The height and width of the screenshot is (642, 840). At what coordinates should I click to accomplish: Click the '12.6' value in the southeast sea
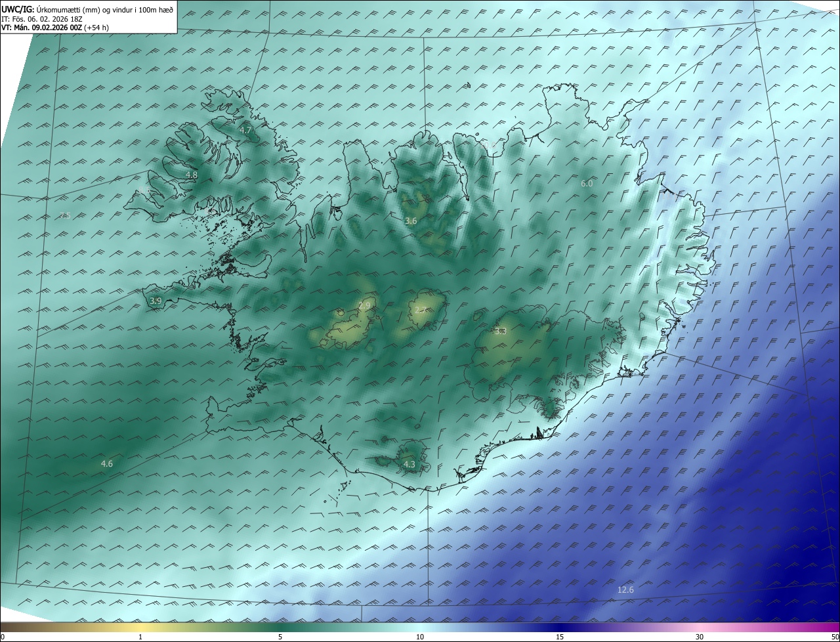point(625,590)
